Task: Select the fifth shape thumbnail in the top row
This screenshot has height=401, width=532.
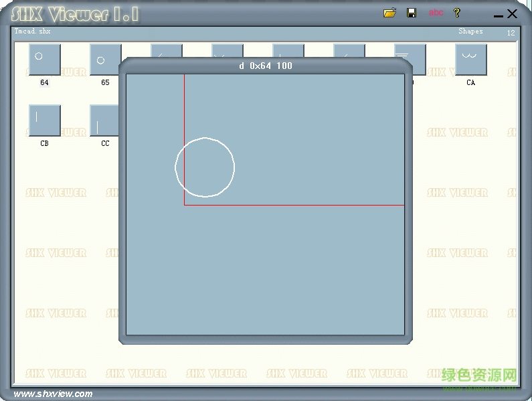Action: click(x=288, y=51)
